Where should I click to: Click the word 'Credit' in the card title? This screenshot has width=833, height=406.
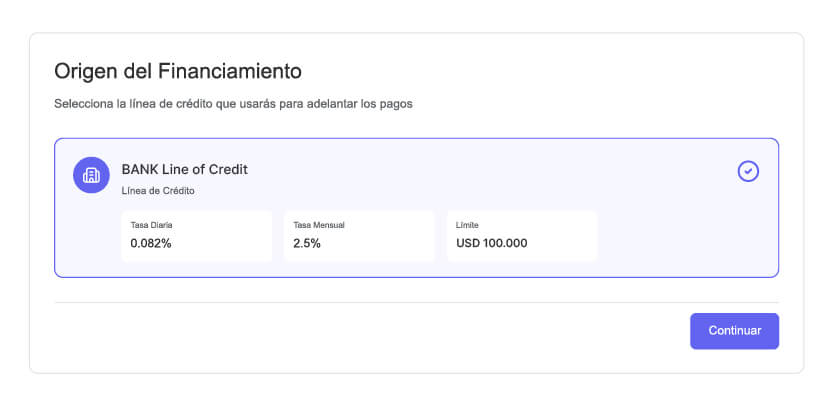point(226,169)
